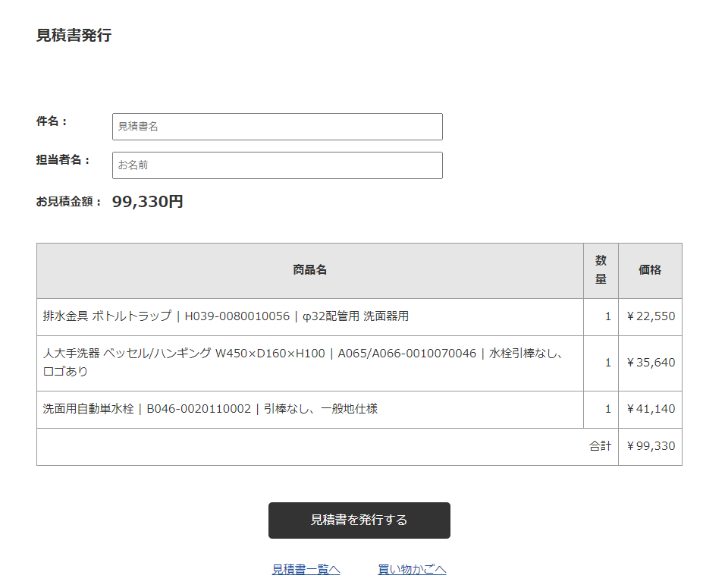The height and width of the screenshot is (588, 703).
Task: Click the 価格 column header
Action: (x=651, y=270)
